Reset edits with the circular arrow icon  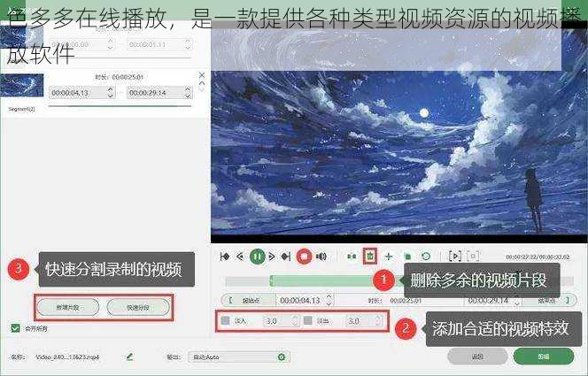[x=426, y=257]
